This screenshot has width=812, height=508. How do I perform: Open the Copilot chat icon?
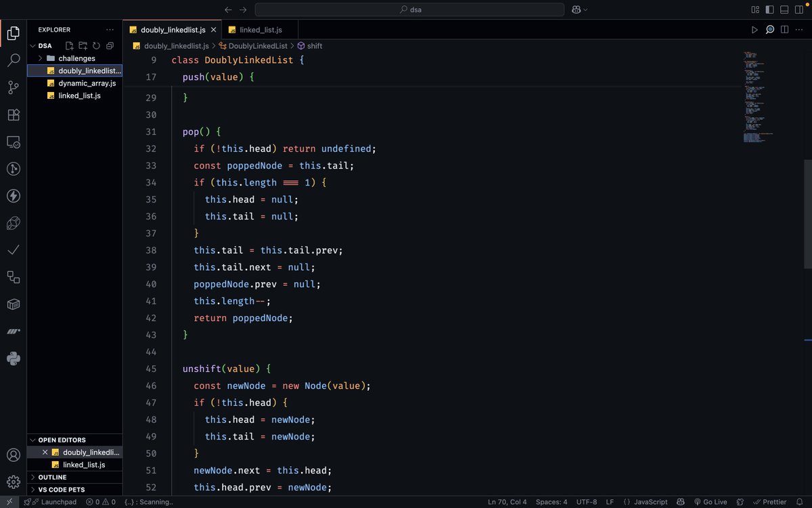point(576,9)
